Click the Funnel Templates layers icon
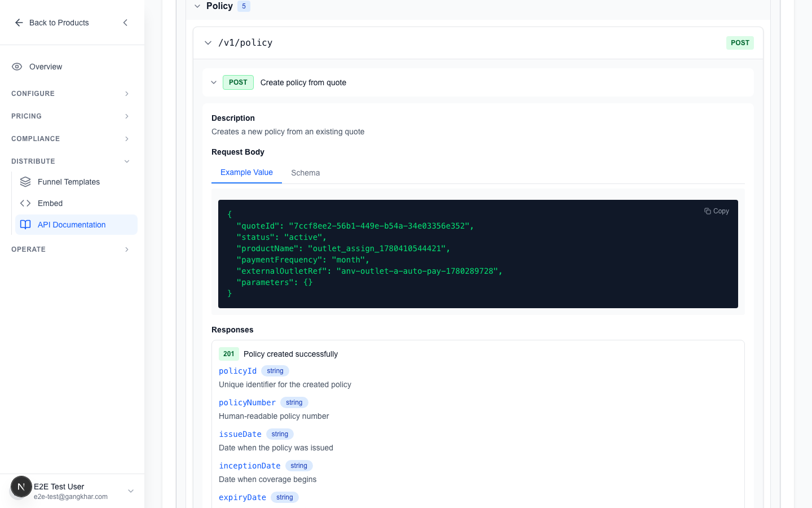 [25, 182]
